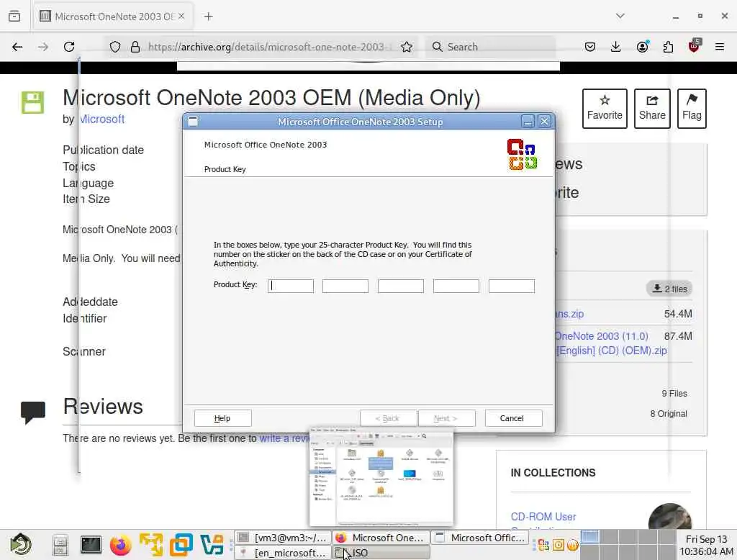The image size is (737, 560).
Task: Open the scans .zip file link
Action: click(569, 314)
